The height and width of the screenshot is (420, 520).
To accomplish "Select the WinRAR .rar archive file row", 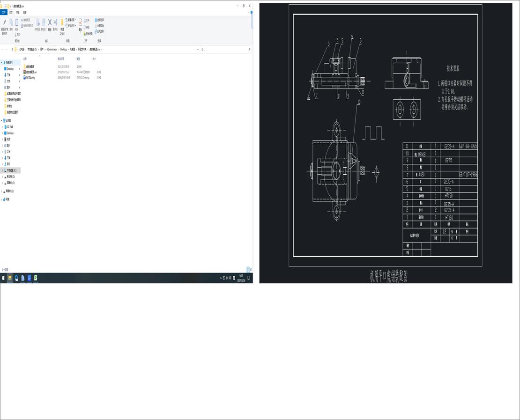I will [x=62, y=72].
